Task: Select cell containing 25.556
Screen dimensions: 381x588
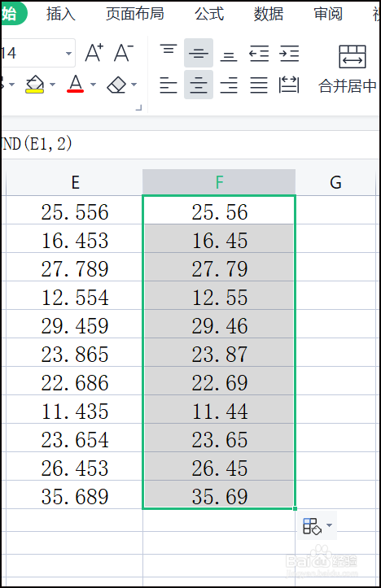Action: click(x=75, y=211)
